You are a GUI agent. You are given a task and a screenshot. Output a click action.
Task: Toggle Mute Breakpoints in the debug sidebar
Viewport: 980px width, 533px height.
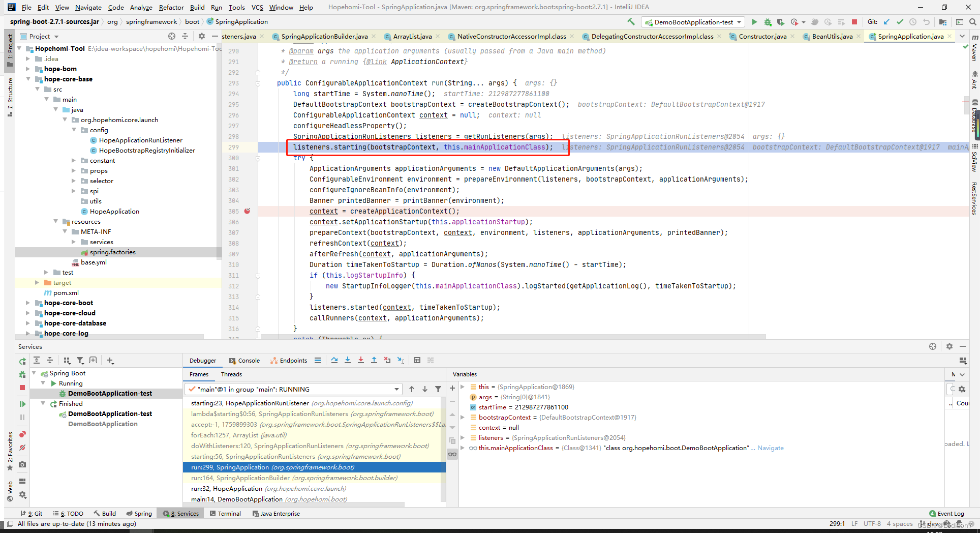click(x=22, y=448)
